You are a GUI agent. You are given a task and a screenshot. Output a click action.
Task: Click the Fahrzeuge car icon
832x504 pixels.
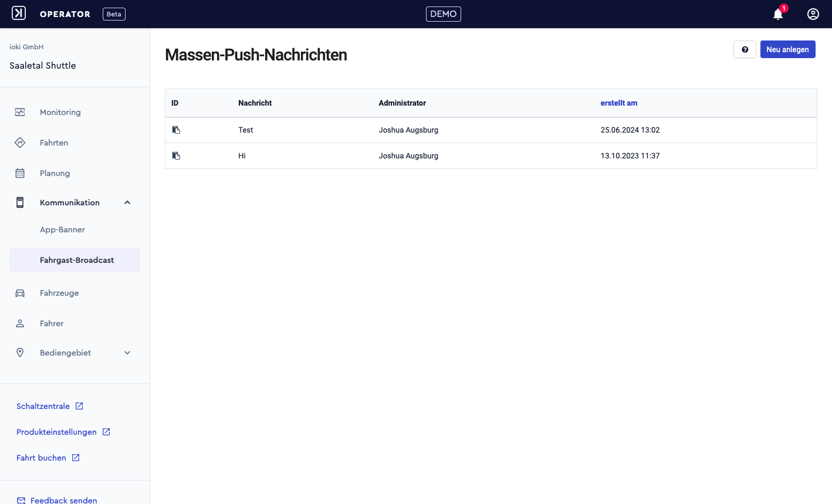[x=20, y=293]
